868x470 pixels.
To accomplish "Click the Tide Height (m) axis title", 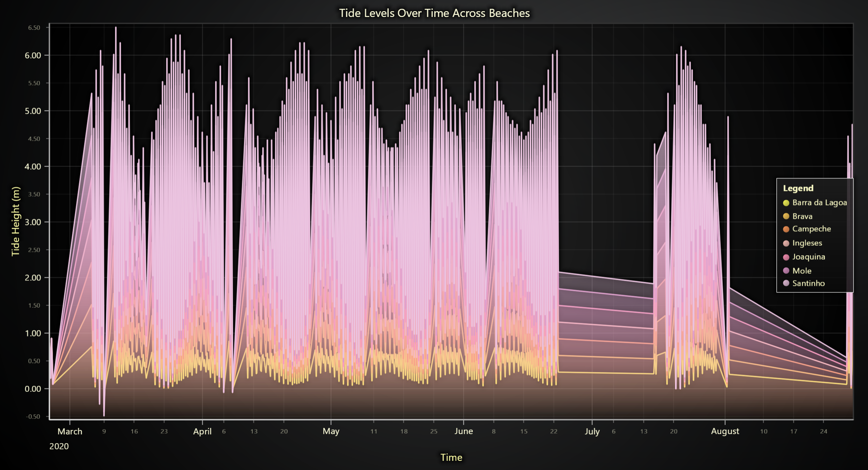I will (16, 221).
